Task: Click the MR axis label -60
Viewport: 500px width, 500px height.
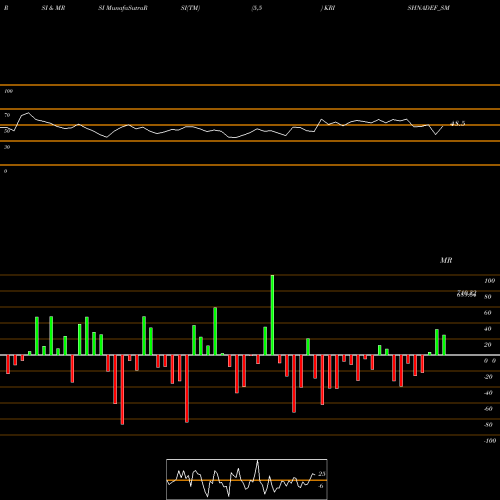Action: (488, 409)
